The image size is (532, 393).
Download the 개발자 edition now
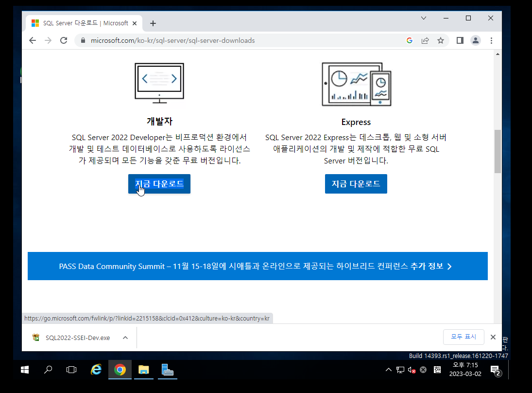click(x=159, y=184)
